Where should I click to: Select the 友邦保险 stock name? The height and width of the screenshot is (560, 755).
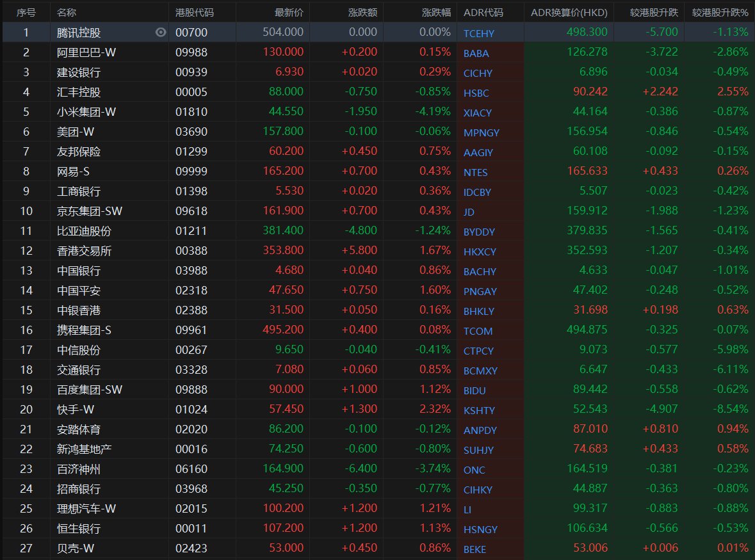click(x=79, y=152)
